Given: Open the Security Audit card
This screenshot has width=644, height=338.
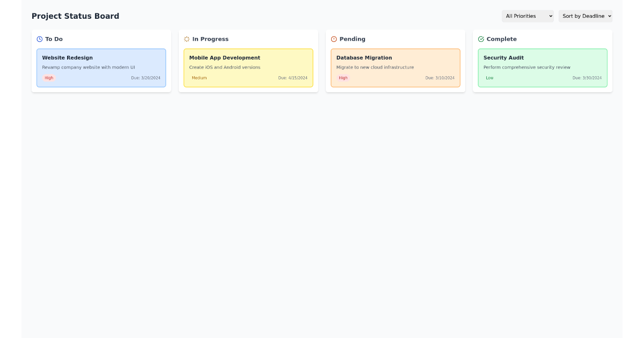Looking at the screenshot, I should [543, 68].
